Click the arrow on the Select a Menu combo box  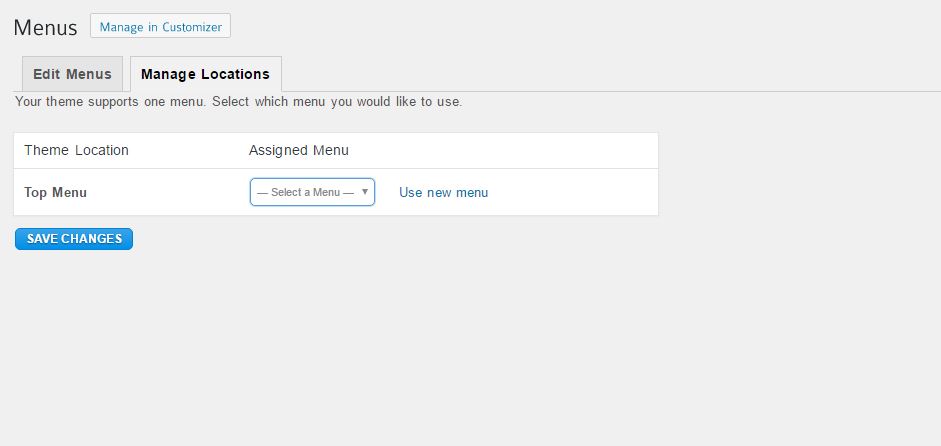364,191
